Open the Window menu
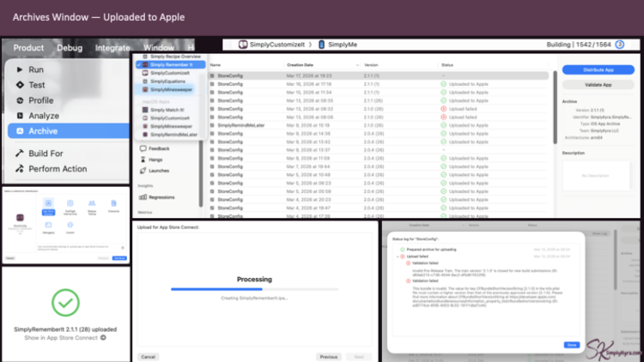 [x=159, y=48]
